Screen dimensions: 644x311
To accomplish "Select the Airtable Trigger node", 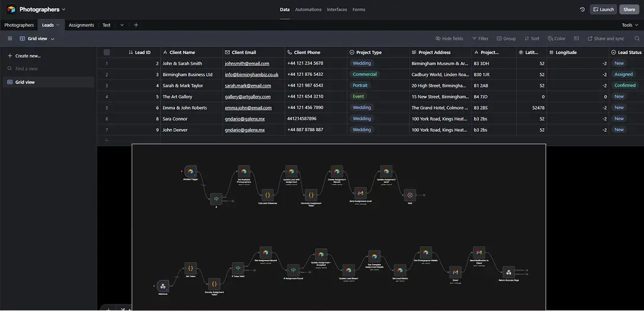I will (190, 172).
